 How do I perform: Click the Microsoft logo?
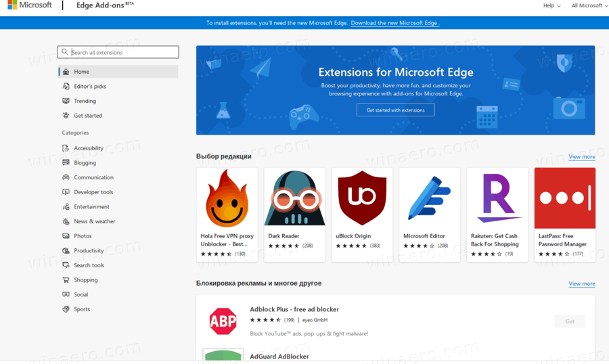[x=30, y=5]
